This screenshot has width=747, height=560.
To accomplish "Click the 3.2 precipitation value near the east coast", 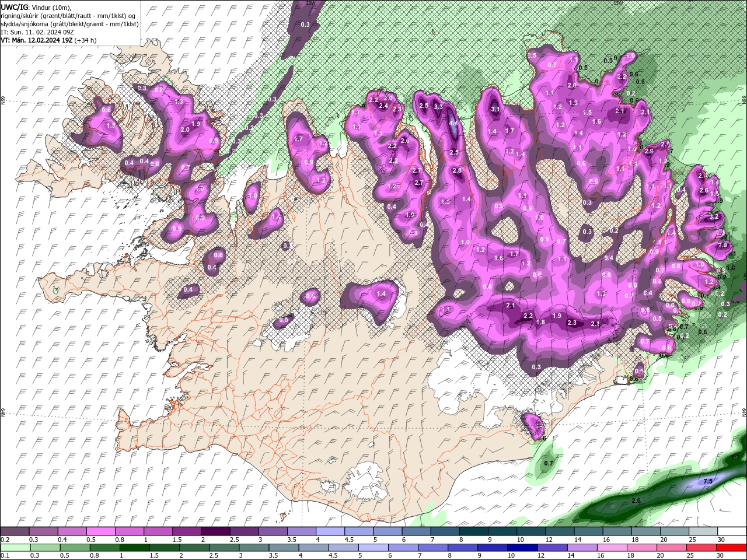I will coord(713,216).
